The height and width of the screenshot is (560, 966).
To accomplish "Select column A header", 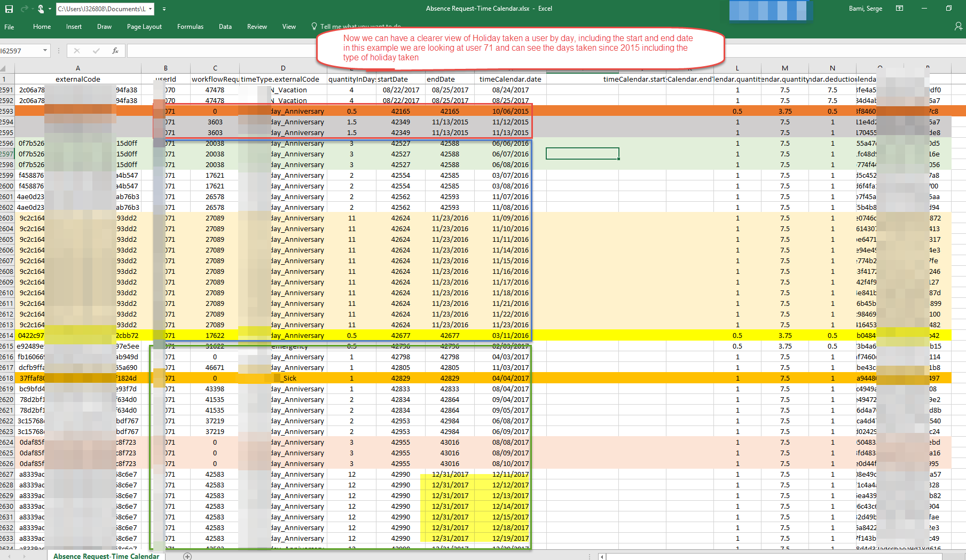I will pos(78,68).
